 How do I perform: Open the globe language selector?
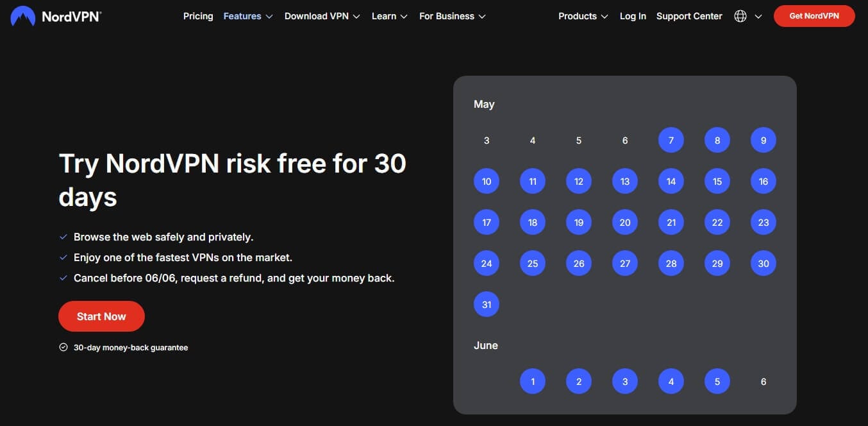click(x=740, y=16)
